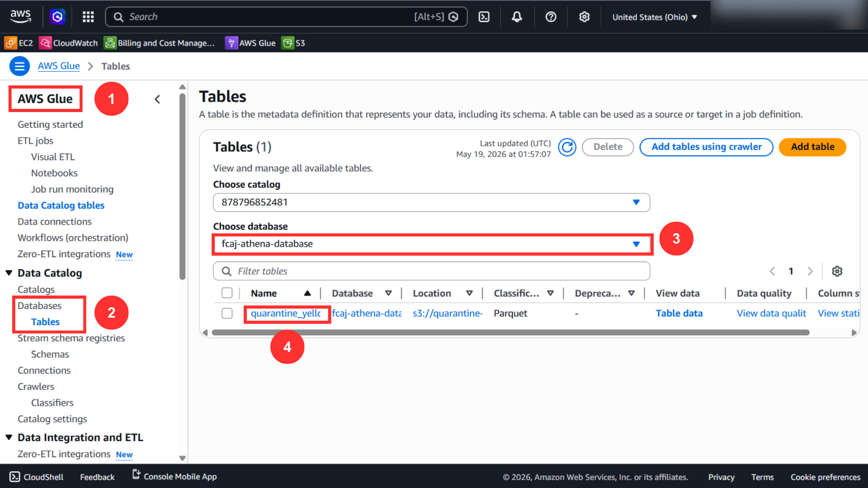
Task: Collapse the Data Catalog section
Action: coord(9,273)
